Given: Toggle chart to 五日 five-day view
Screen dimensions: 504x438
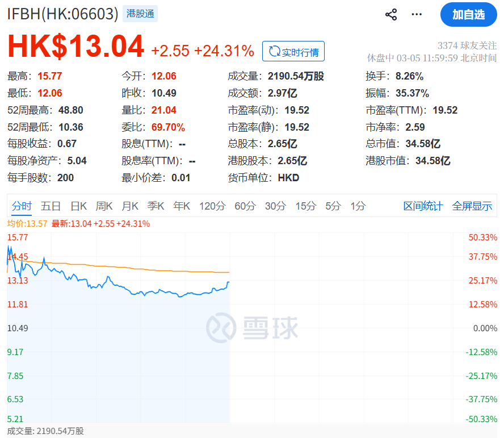Looking at the screenshot, I should coord(51,206).
